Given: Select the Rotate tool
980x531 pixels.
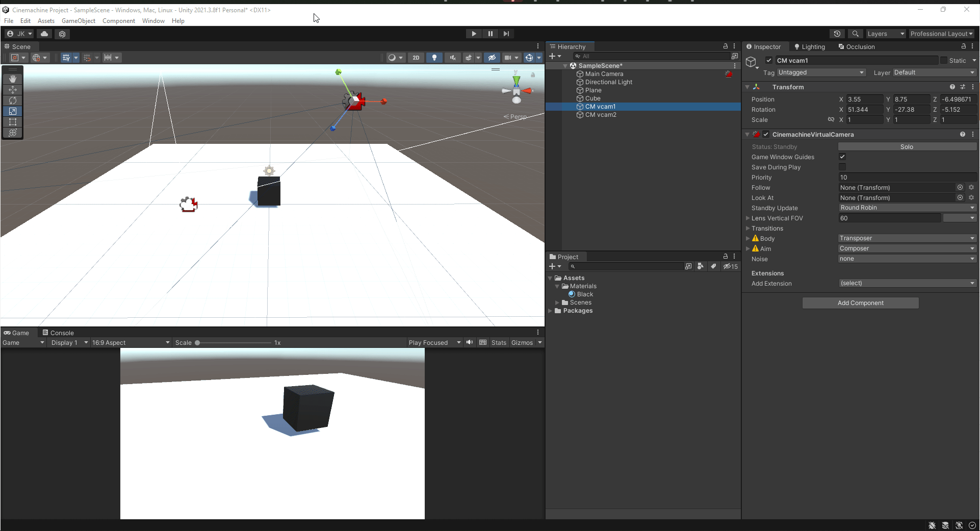Looking at the screenshot, I should pos(13,100).
